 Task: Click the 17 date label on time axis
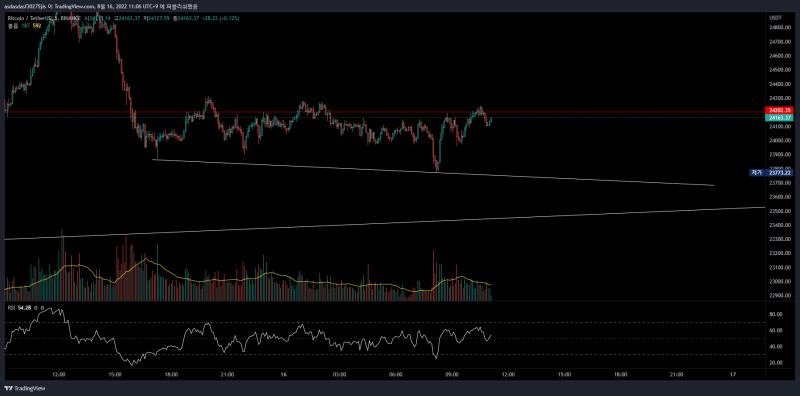(733, 374)
